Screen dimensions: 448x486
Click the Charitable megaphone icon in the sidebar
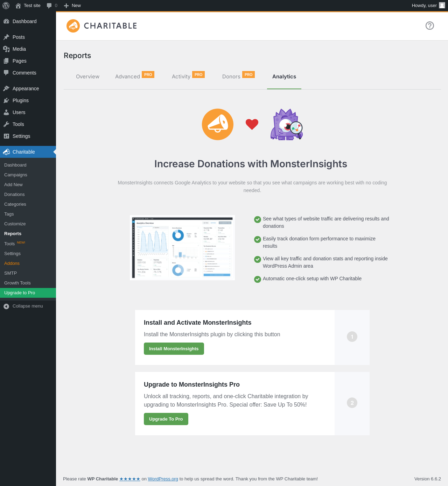(6, 152)
